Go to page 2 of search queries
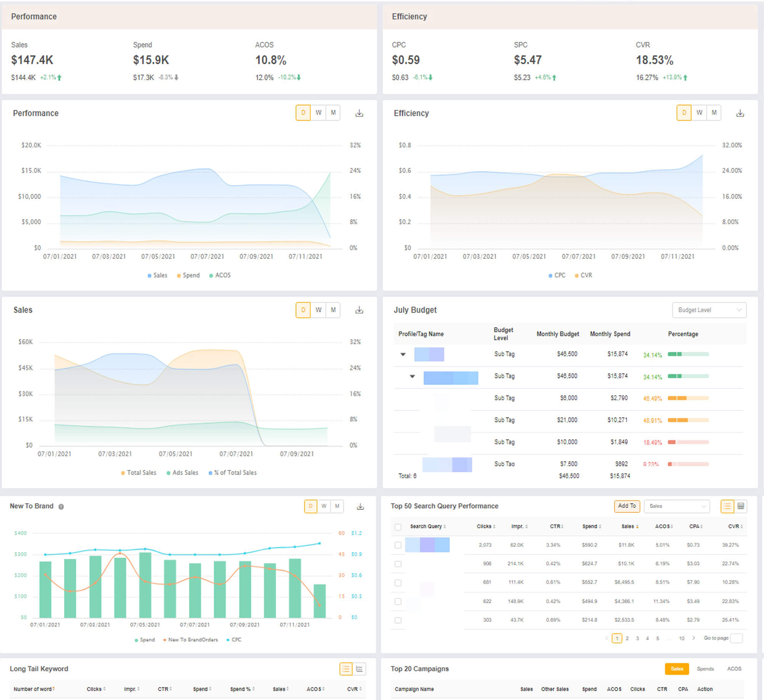Viewport: 764px width, 700px height. tap(627, 638)
